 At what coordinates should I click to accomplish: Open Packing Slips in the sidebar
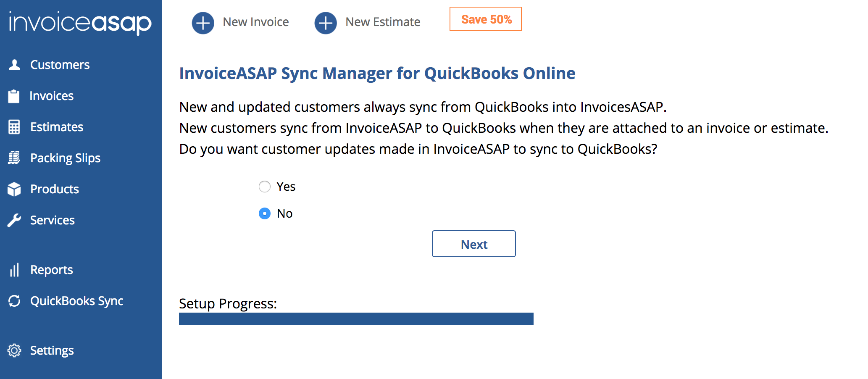tap(66, 158)
